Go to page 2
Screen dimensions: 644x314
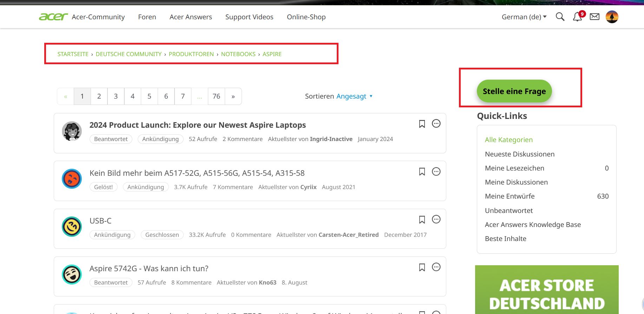click(x=99, y=96)
